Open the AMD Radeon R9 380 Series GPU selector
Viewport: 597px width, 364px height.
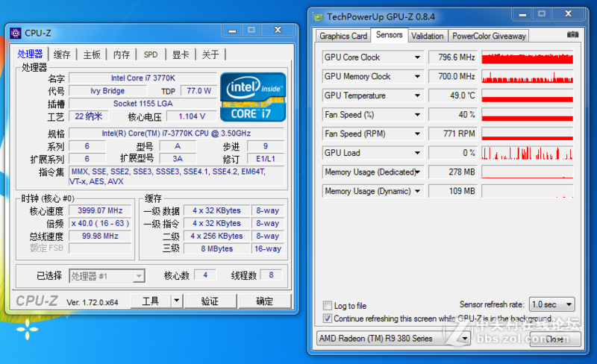pyautogui.click(x=393, y=339)
